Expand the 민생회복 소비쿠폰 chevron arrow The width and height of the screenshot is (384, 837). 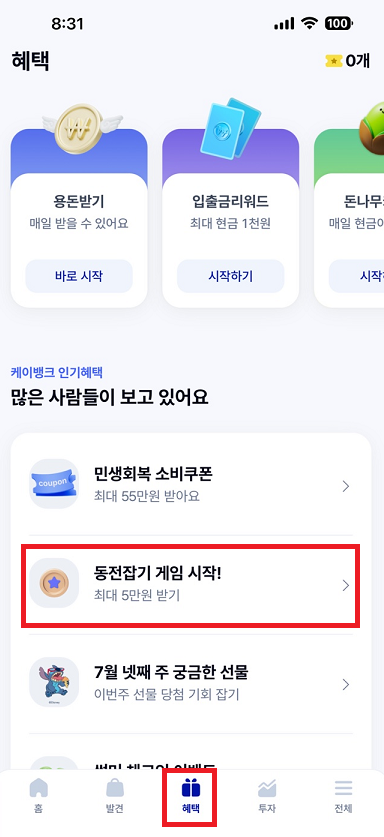346,486
